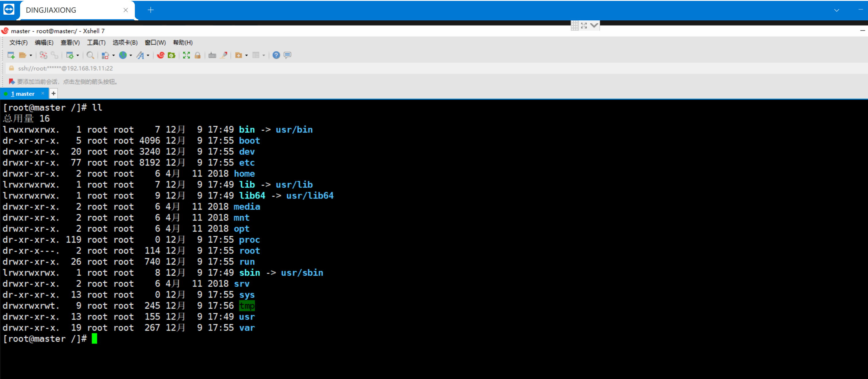Click the 'usr/sbin' symlink target text
This screenshot has height=379, width=868.
coord(302,273)
